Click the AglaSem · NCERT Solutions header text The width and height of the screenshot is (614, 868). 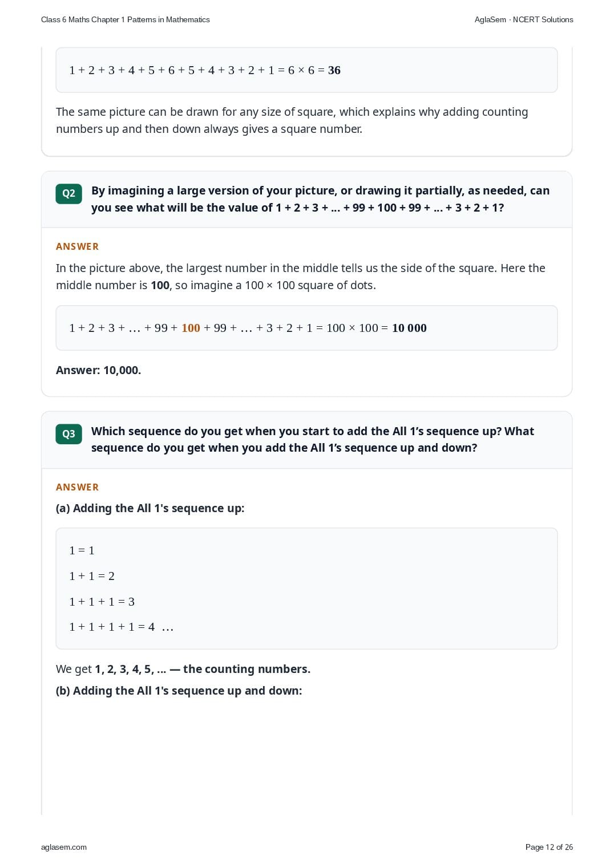click(x=524, y=19)
